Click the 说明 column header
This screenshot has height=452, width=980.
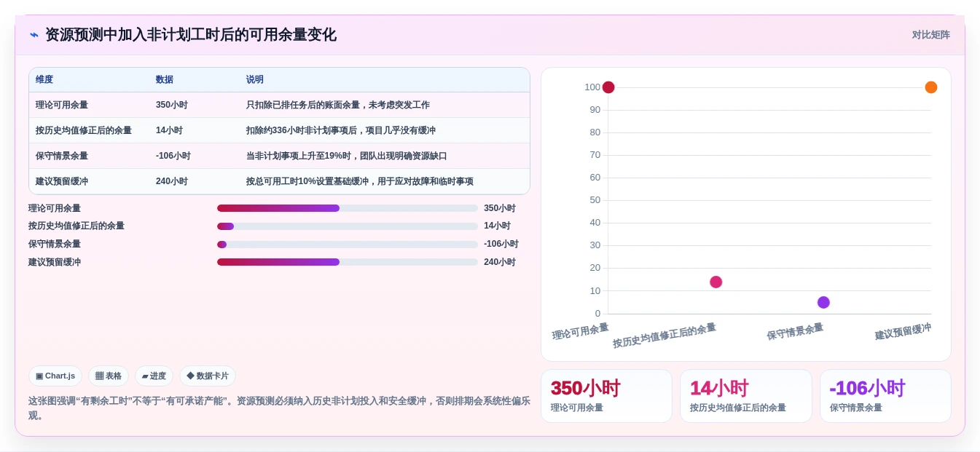(255, 80)
